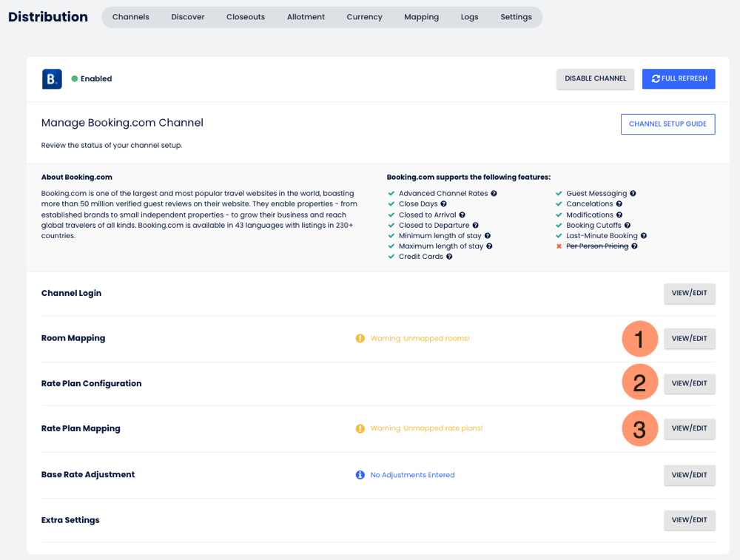Click help icon beside Closed to Arrival
Image resolution: width=740 pixels, height=560 pixels.
click(462, 215)
